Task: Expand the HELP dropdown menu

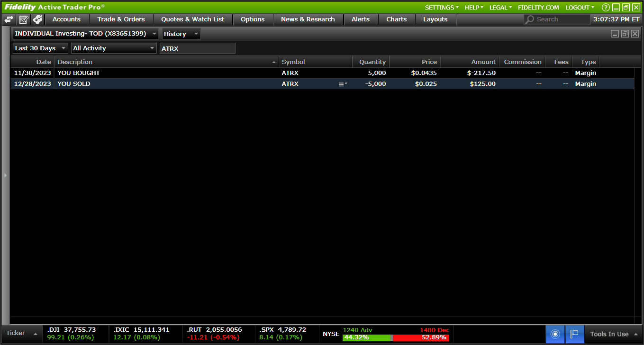Action: coord(474,8)
